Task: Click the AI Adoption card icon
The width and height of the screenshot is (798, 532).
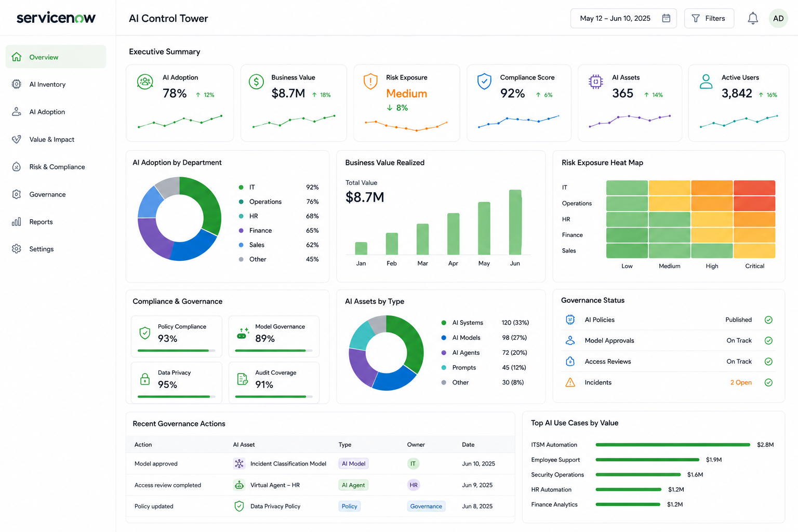Action: (x=145, y=82)
